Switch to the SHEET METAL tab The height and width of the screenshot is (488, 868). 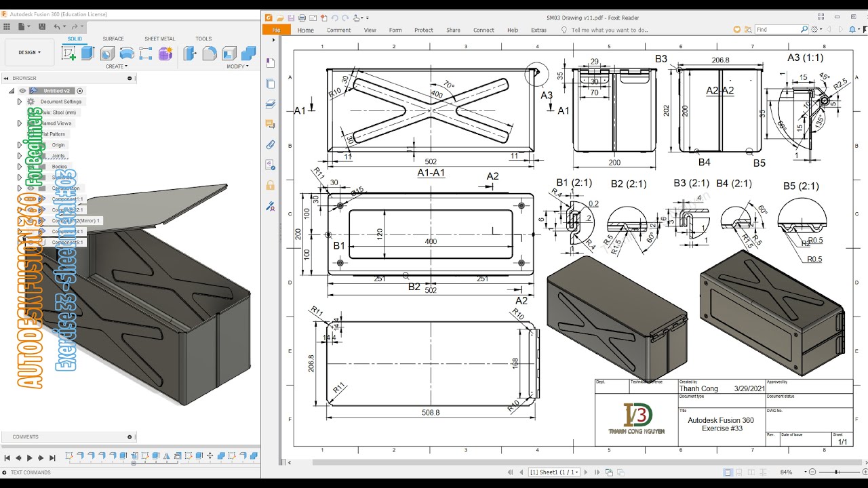pyautogui.click(x=159, y=39)
